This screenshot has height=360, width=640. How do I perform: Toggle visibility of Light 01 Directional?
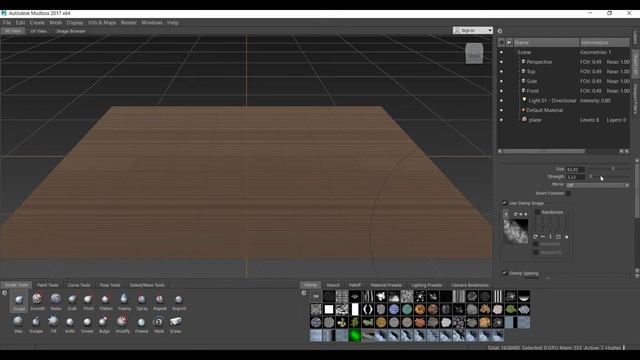(501, 100)
